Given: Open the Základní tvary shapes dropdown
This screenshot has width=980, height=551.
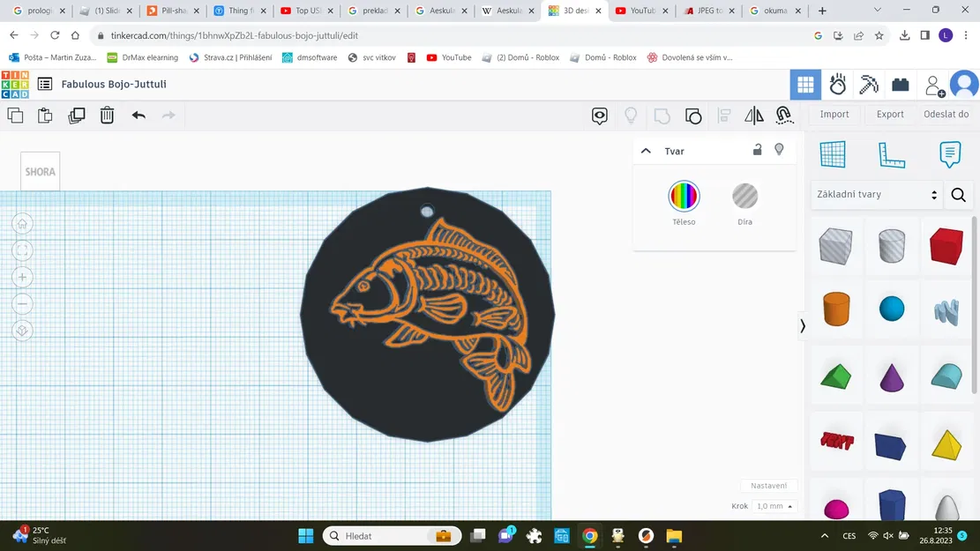Looking at the screenshot, I should click(x=877, y=194).
